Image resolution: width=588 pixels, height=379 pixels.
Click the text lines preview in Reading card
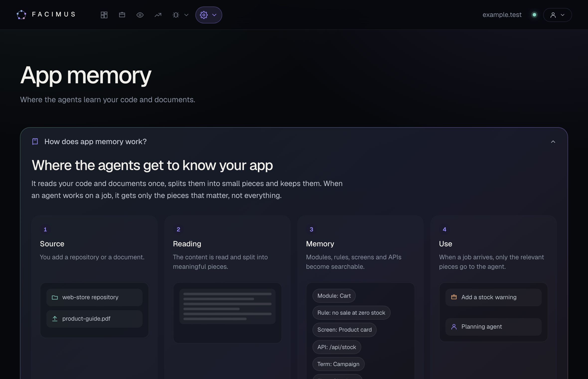point(227,306)
